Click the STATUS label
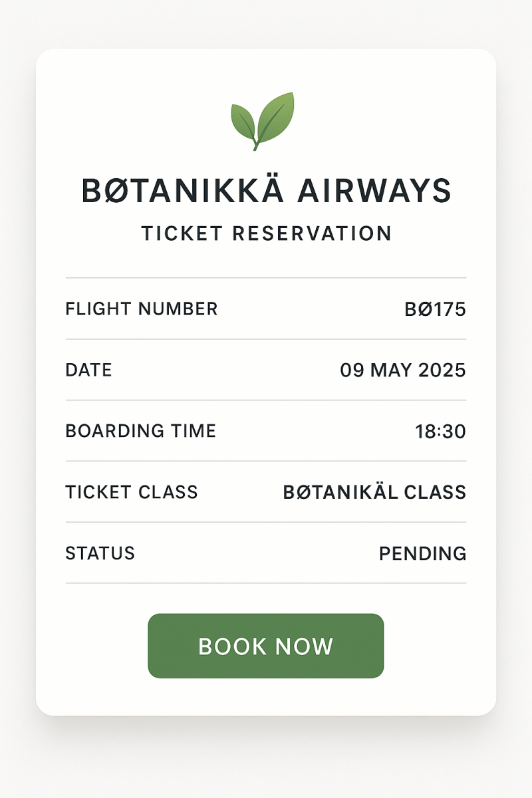This screenshot has width=532, height=798. [x=100, y=553]
